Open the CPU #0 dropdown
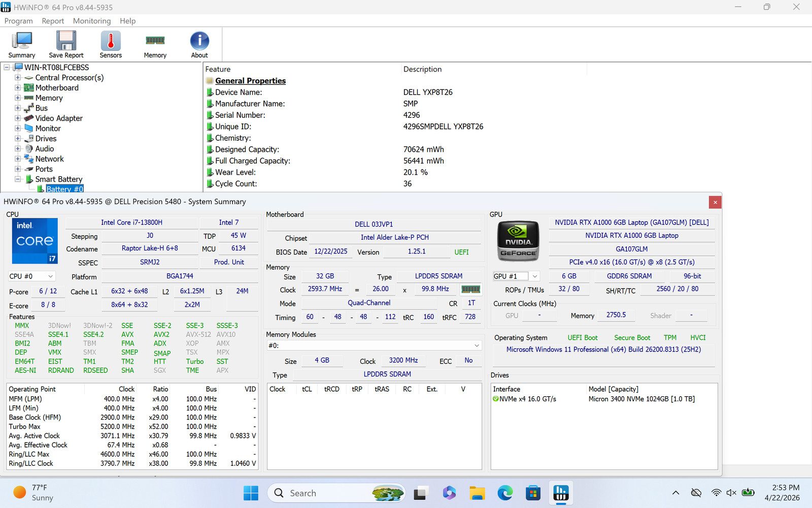Image resolution: width=812 pixels, height=508 pixels. [31, 276]
